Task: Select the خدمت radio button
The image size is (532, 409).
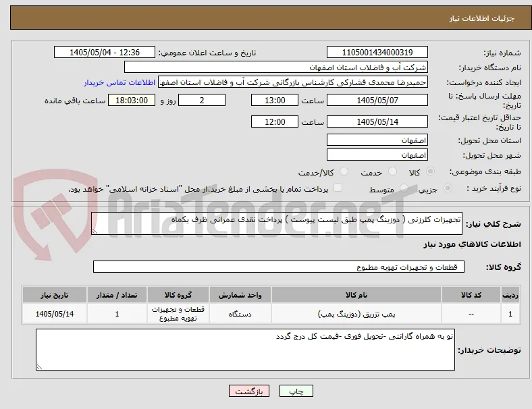Action: pos(392,171)
